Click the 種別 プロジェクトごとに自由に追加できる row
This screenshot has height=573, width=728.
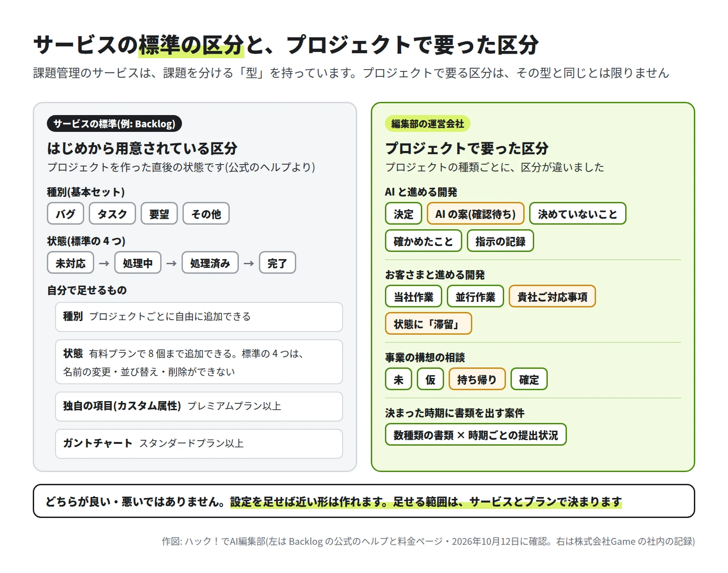pyautogui.click(x=199, y=317)
